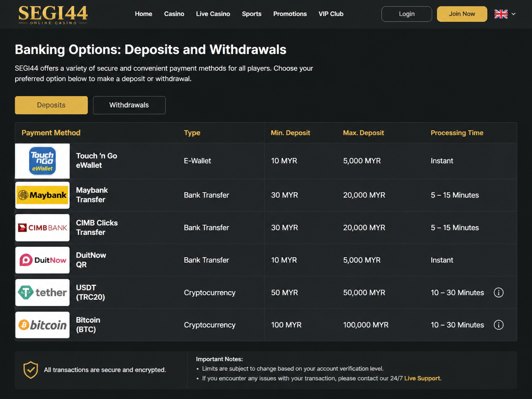Open the VIP Club menu item
The height and width of the screenshot is (399, 532).
pyautogui.click(x=331, y=14)
